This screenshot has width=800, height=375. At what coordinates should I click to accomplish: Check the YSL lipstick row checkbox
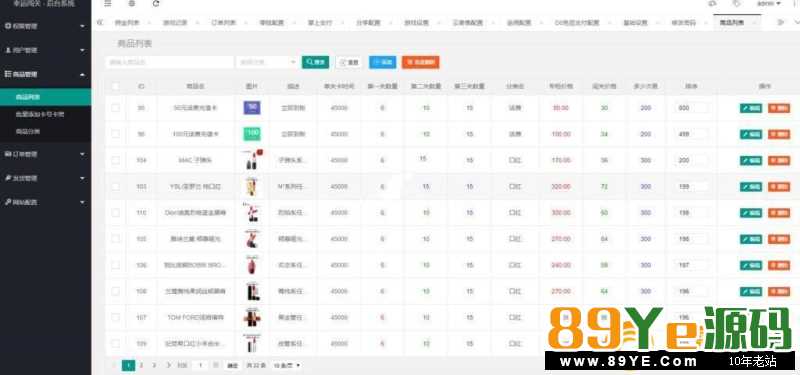tap(115, 187)
